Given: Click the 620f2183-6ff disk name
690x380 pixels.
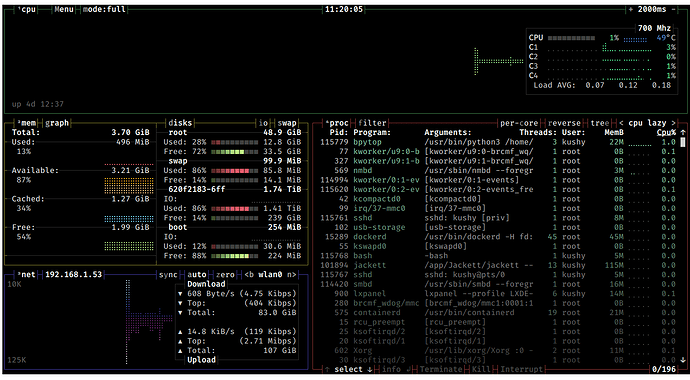Looking at the screenshot, I should pos(197,189).
